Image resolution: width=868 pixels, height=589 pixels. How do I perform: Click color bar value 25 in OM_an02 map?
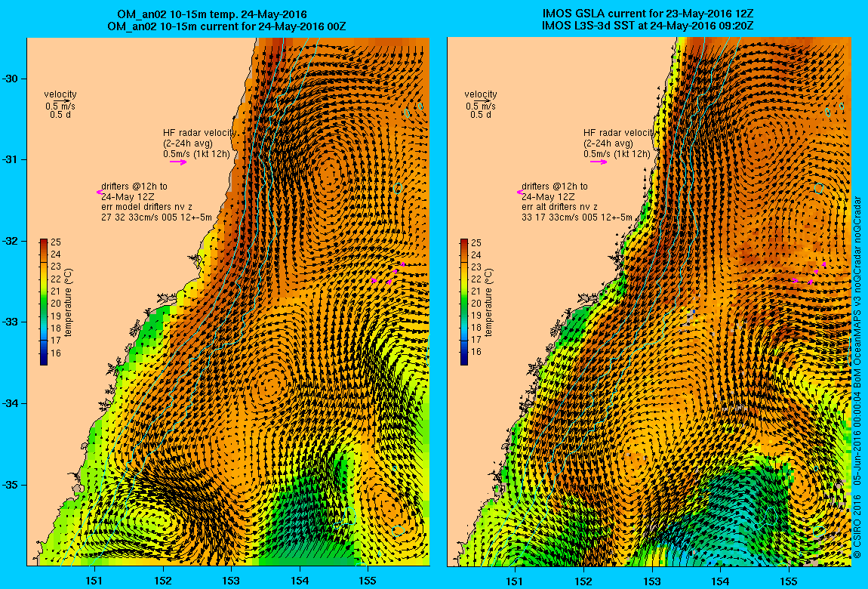56,242
